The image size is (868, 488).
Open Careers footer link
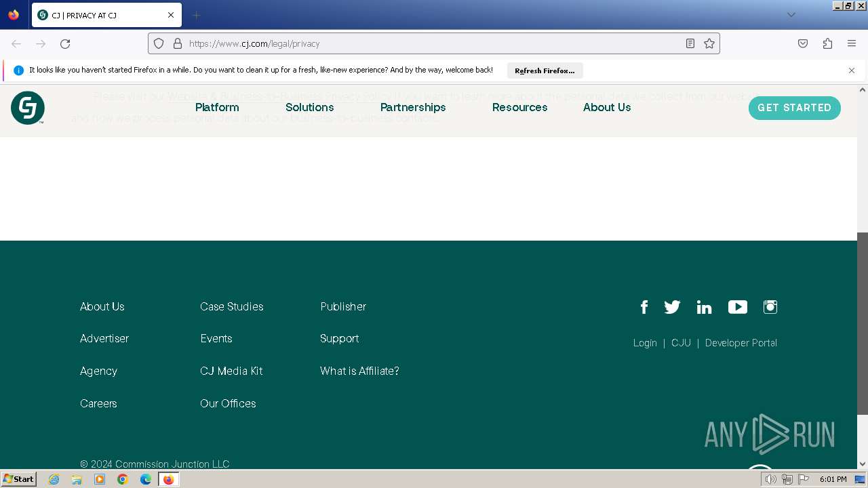click(x=98, y=403)
